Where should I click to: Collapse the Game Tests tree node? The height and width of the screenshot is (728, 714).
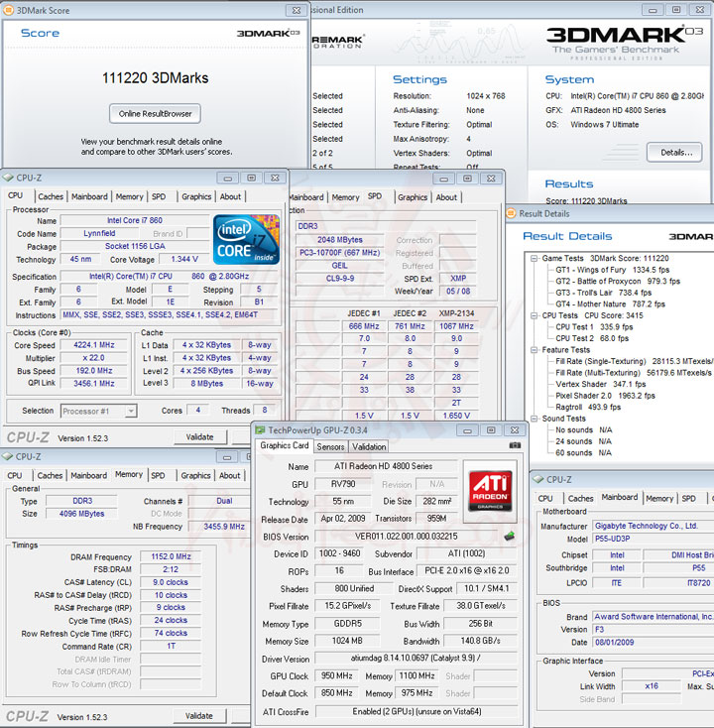(535, 258)
